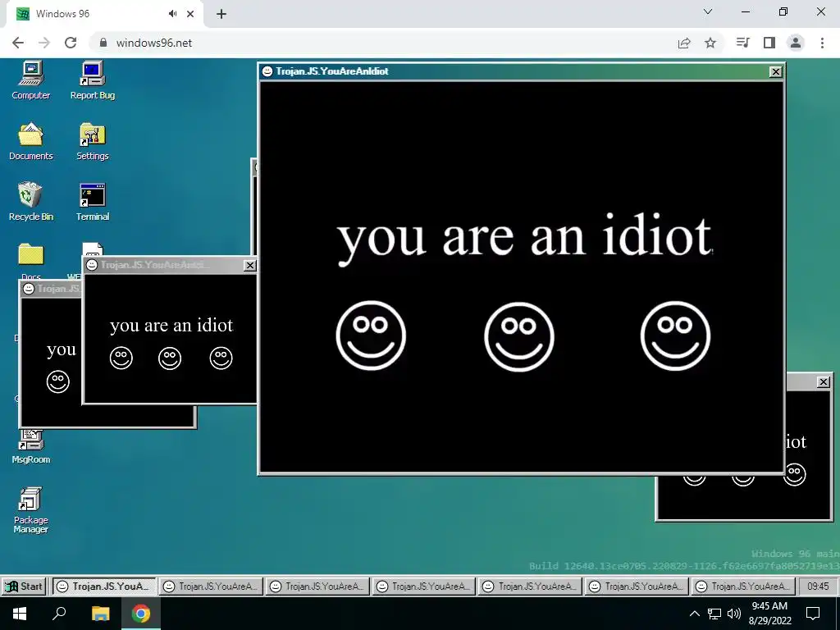Close the small middle Trojan window

[x=249, y=265]
